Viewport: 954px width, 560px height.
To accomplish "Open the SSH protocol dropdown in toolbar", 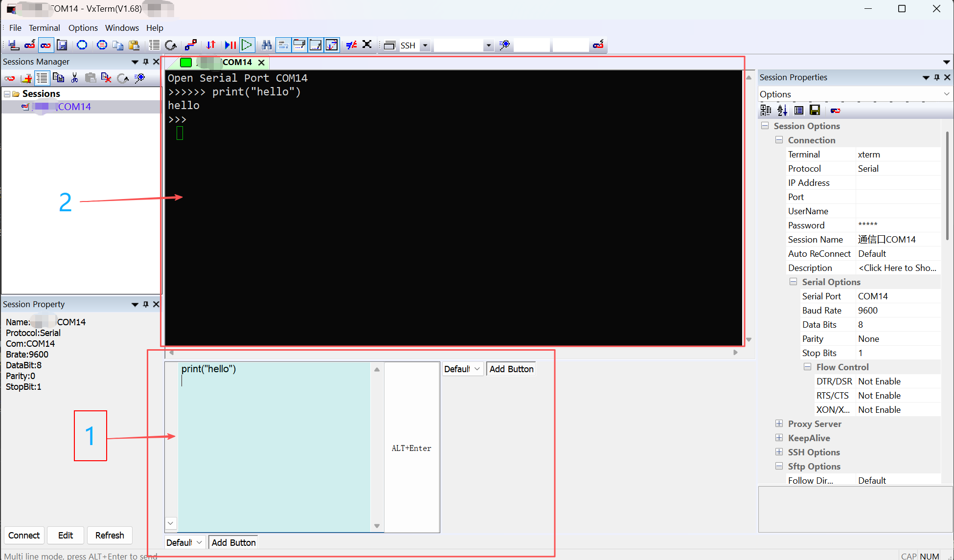I will point(425,45).
